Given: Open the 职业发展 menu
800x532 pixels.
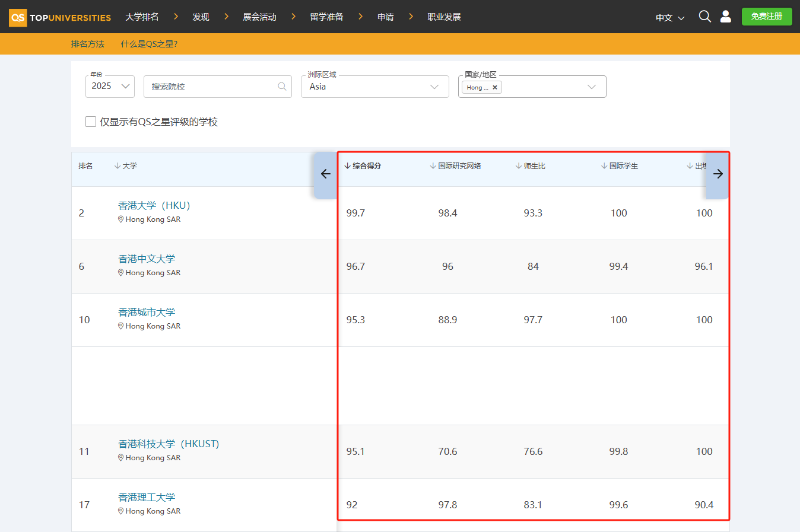Looking at the screenshot, I should click(444, 17).
